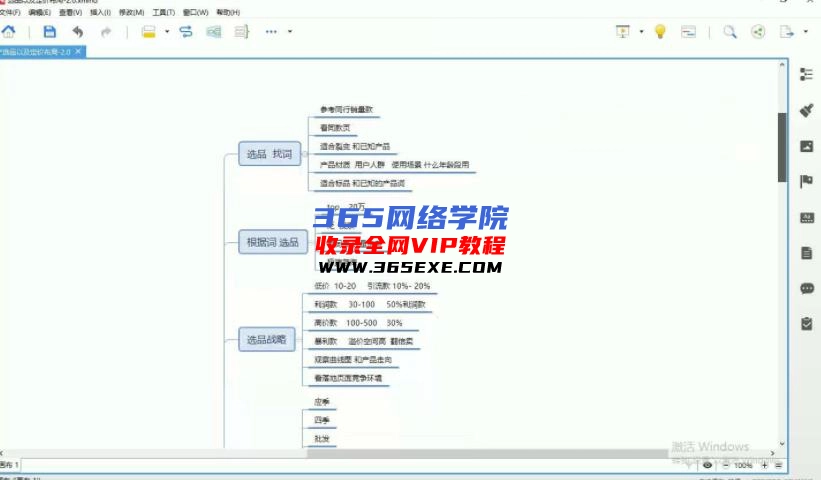The width and height of the screenshot is (821, 480).
Task: Undo the last action
Action: point(78,31)
